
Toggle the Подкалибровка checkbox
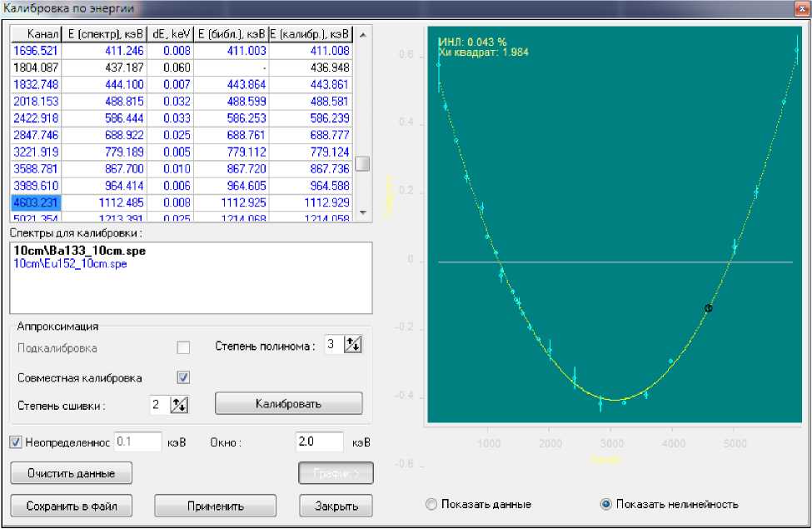pos(183,347)
